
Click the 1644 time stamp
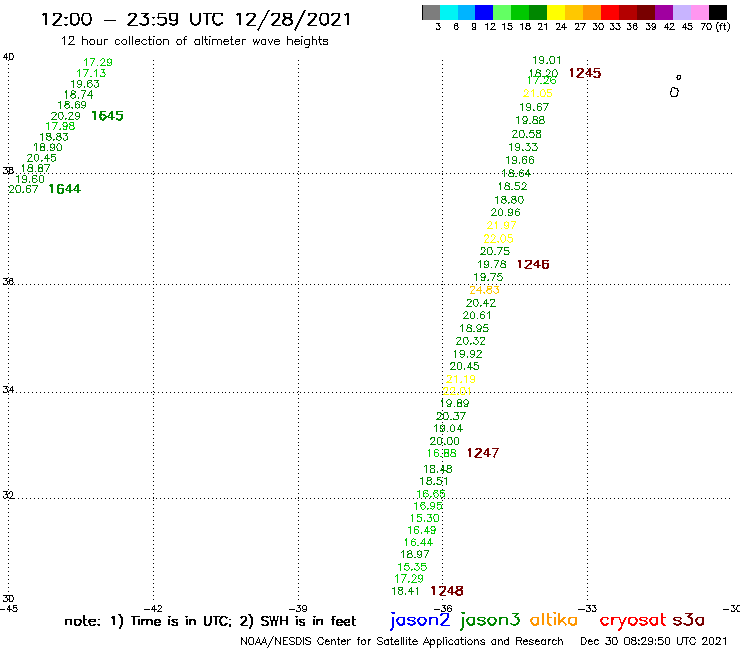pos(65,189)
